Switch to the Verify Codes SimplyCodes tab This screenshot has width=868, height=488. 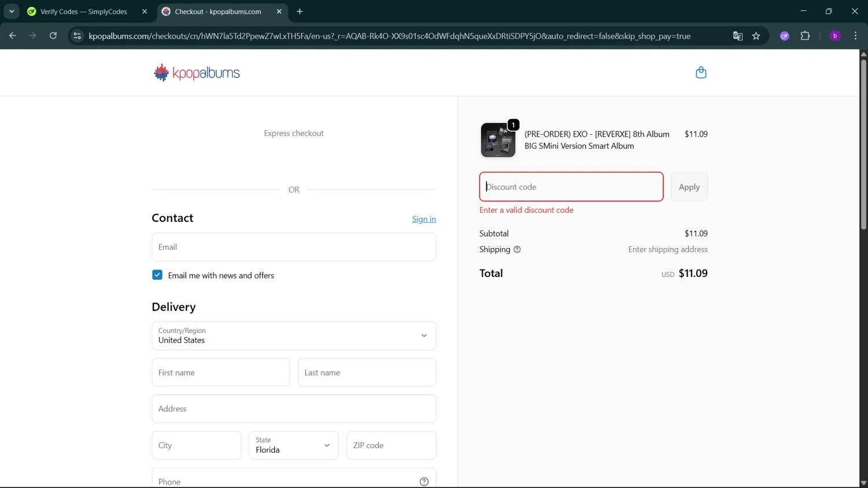pos(84,12)
